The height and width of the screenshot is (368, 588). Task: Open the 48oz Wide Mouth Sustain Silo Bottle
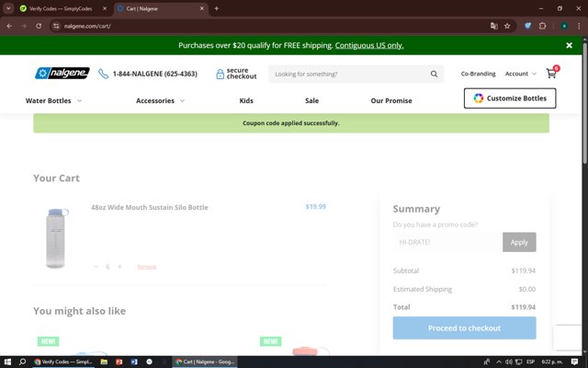[x=149, y=207]
